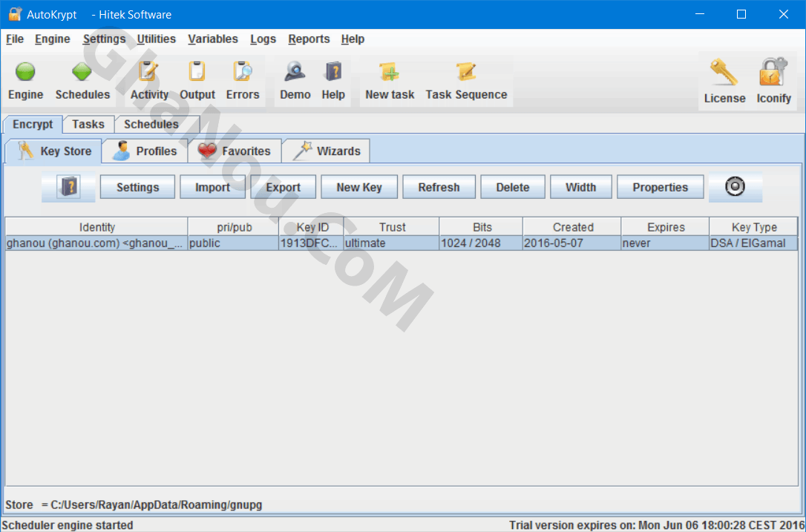Sort by the pri/pub column header

(234, 227)
